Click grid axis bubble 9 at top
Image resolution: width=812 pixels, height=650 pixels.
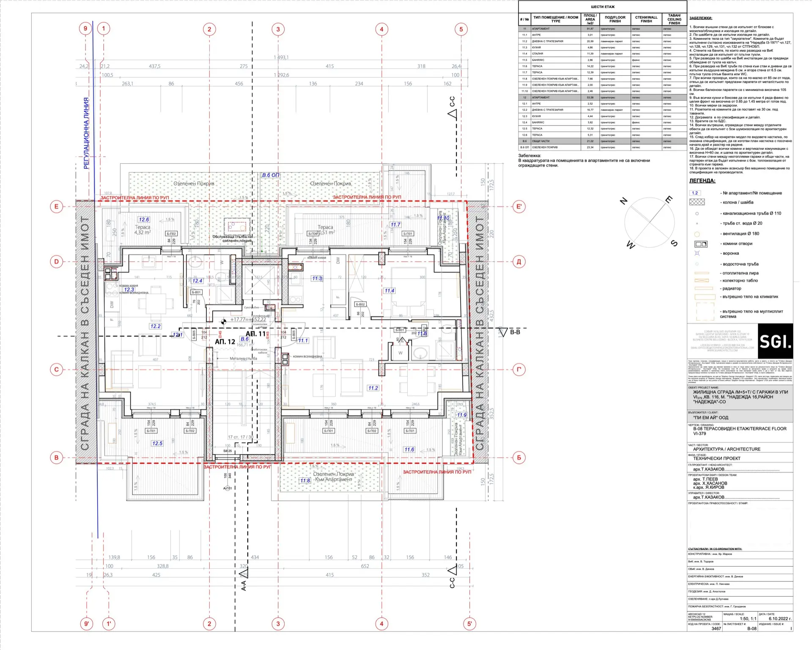pyautogui.click(x=85, y=29)
